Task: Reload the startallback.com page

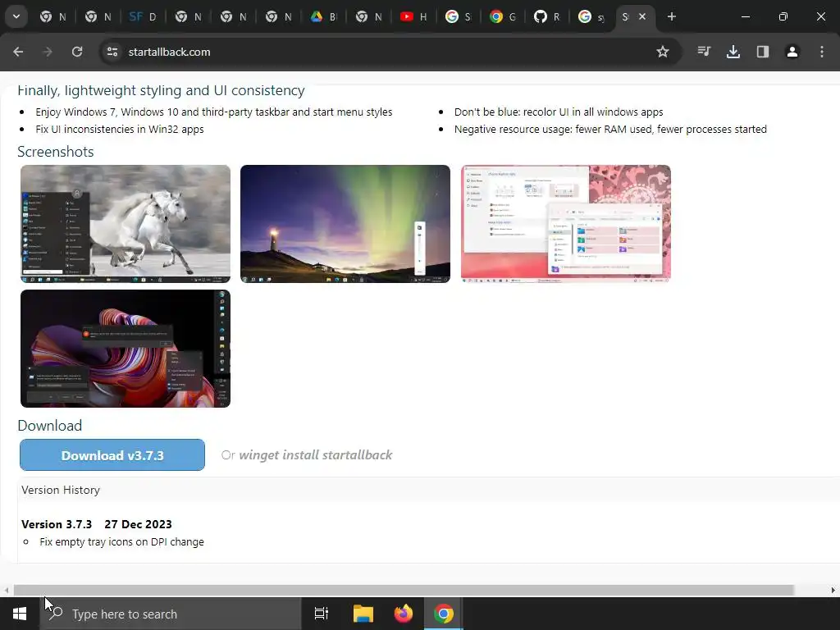Action: click(77, 52)
